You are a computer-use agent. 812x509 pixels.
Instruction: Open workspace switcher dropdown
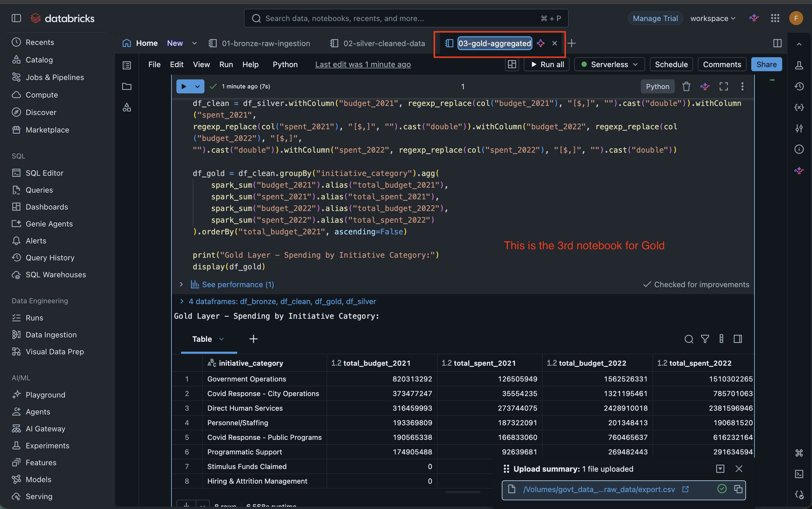713,18
